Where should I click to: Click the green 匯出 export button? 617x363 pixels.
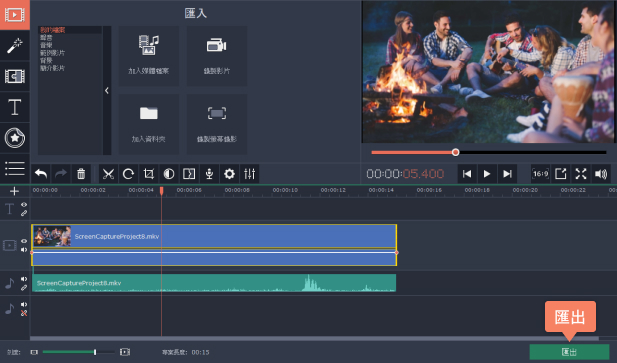[569, 352]
